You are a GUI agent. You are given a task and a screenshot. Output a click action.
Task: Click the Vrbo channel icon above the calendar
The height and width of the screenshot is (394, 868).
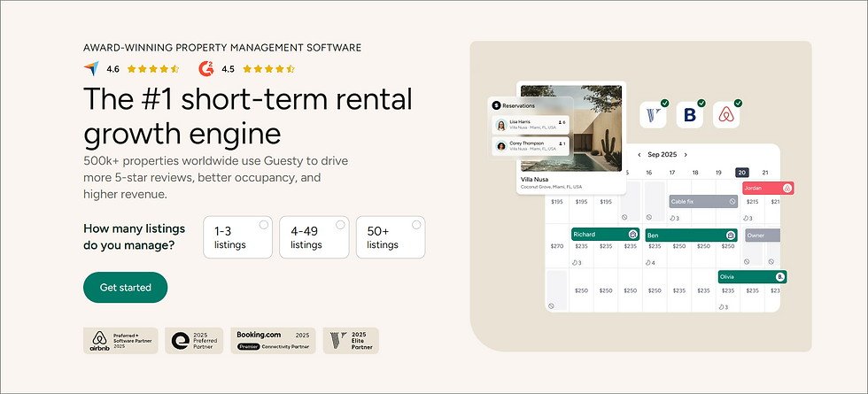click(654, 115)
